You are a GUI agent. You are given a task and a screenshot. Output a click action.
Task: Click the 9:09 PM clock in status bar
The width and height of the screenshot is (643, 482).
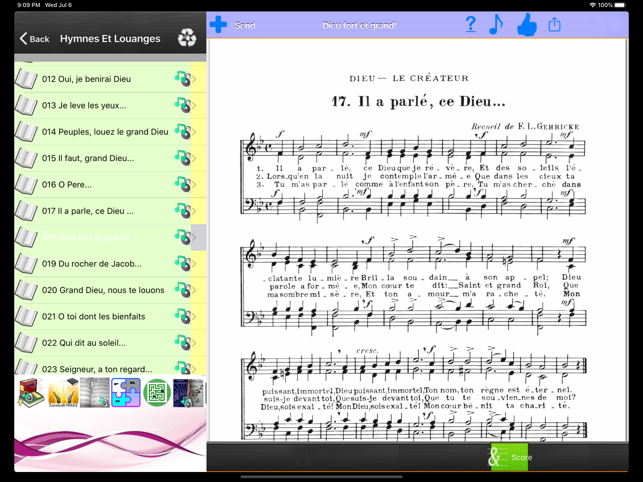(29, 5)
